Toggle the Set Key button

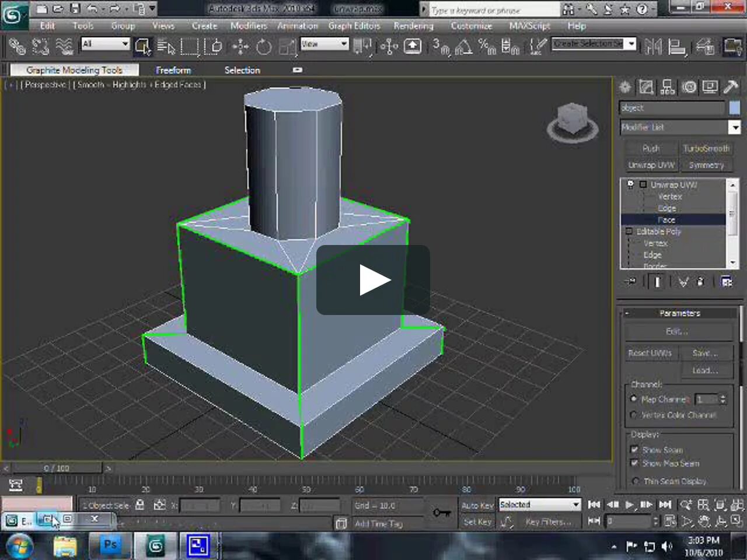pos(477,522)
